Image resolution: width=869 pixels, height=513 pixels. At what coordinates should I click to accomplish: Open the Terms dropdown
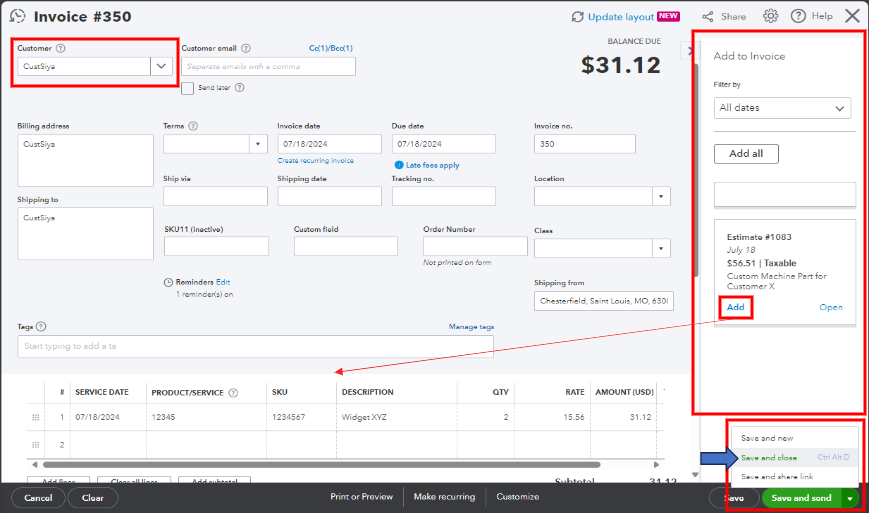(258, 144)
